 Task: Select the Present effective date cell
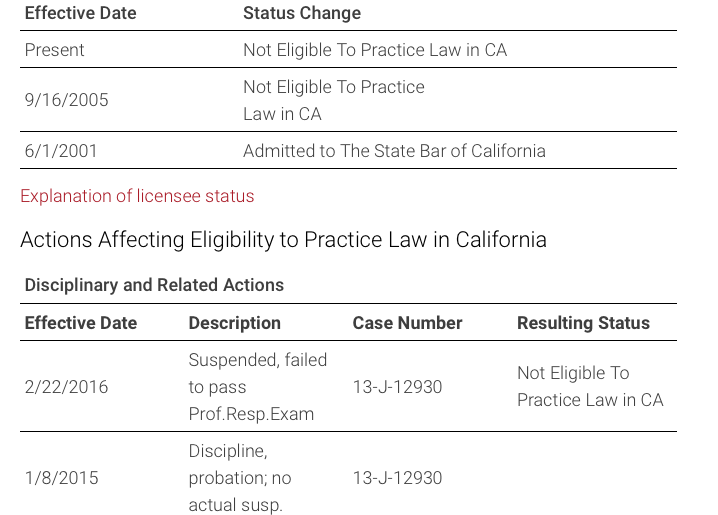(x=55, y=50)
